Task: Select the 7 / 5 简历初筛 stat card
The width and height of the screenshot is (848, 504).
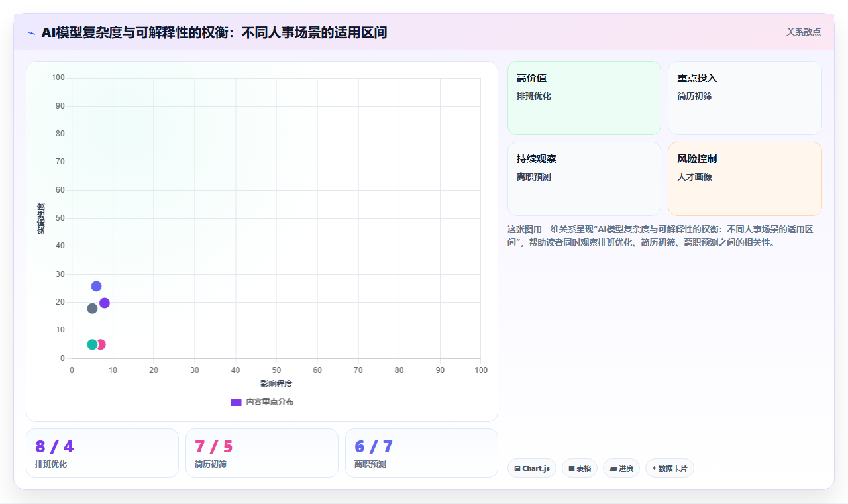Action: [x=262, y=453]
